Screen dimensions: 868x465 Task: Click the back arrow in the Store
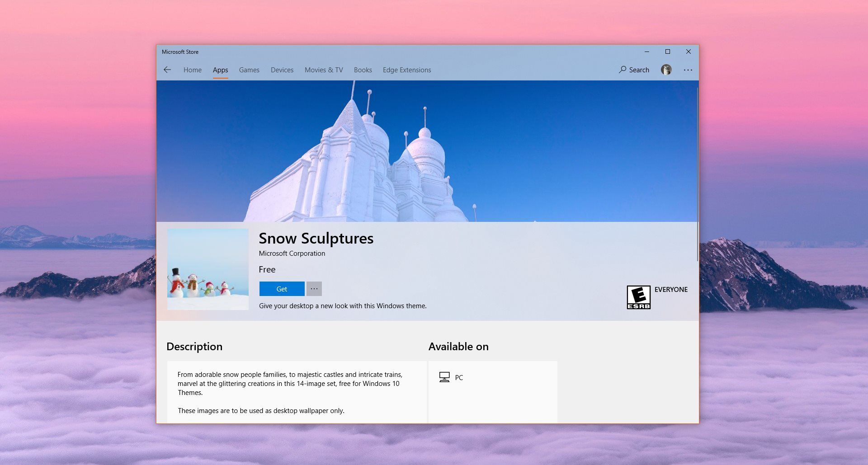tap(167, 70)
